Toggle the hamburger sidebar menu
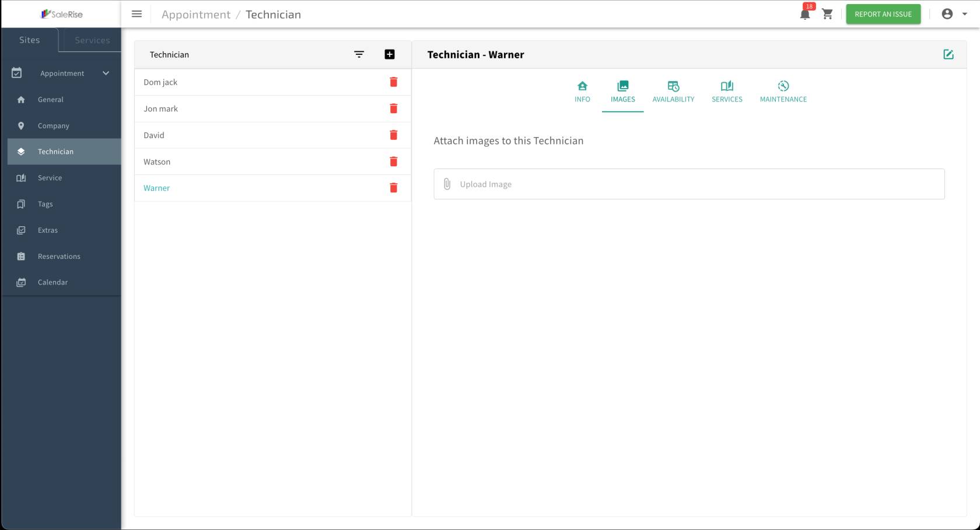This screenshot has height=530, width=980. [x=136, y=14]
